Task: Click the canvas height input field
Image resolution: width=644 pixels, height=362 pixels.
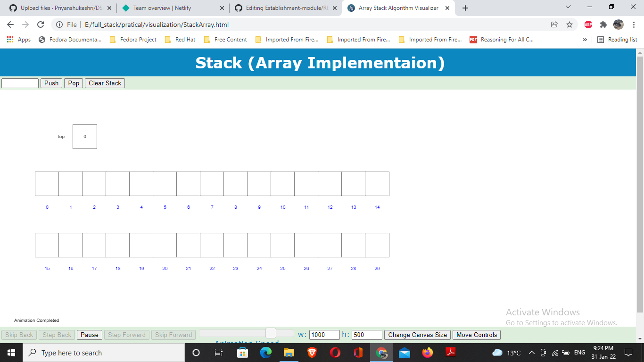Action: (x=367, y=335)
